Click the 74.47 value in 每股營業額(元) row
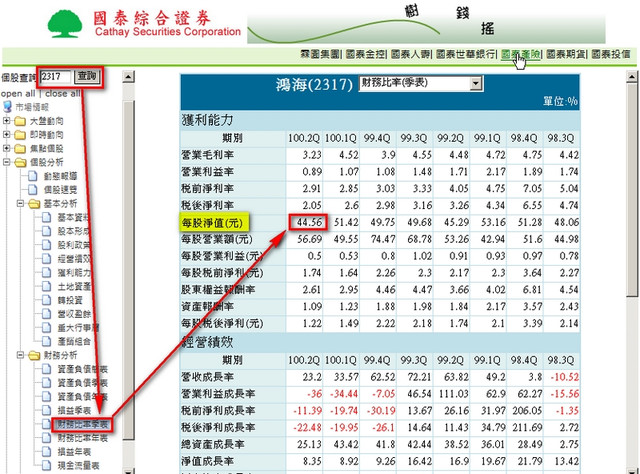The image size is (640, 474). point(383,239)
